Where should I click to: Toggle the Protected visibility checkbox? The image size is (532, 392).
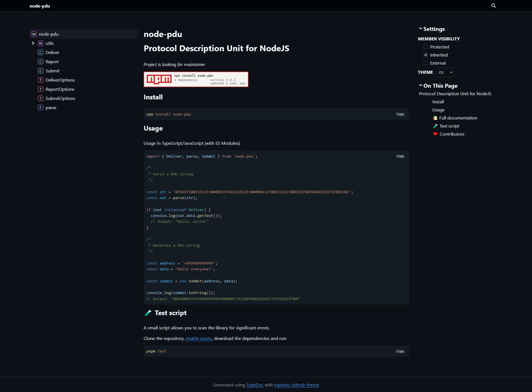[426, 47]
